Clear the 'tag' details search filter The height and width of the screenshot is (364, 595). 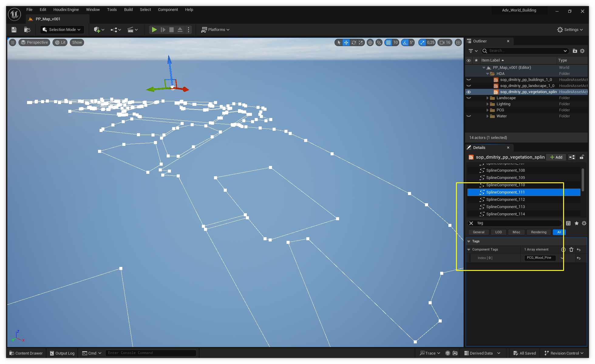pos(471,223)
